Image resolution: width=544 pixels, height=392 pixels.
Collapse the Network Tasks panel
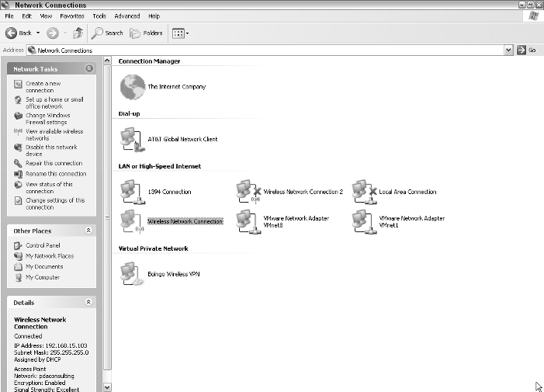(89, 68)
